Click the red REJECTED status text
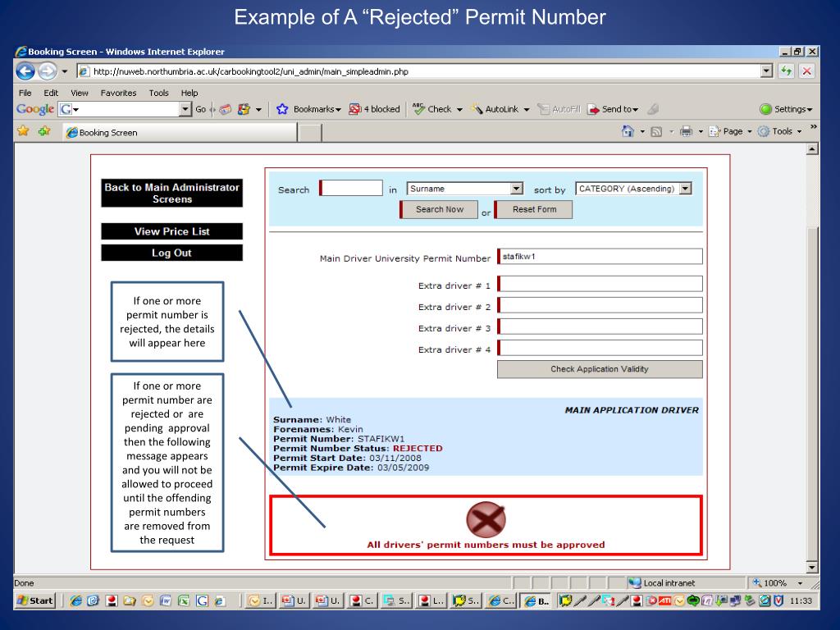 tap(418, 449)
